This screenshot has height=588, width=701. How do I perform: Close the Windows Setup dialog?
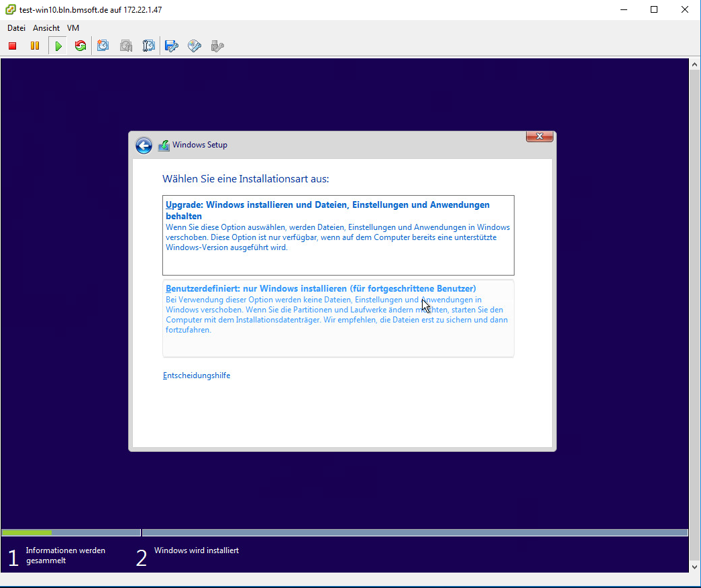(539, 137)
